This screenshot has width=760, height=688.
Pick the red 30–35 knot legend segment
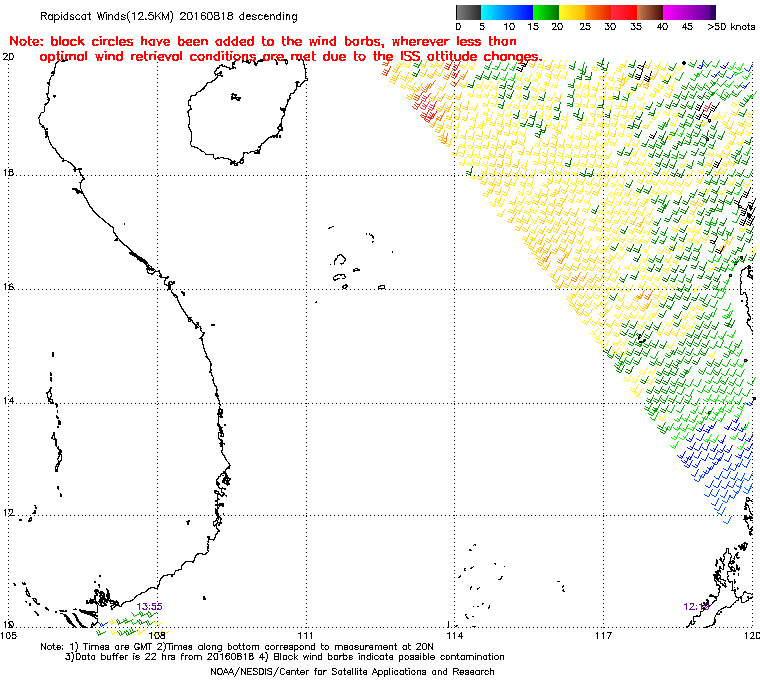pyautogui.click(x=624, y=12)
